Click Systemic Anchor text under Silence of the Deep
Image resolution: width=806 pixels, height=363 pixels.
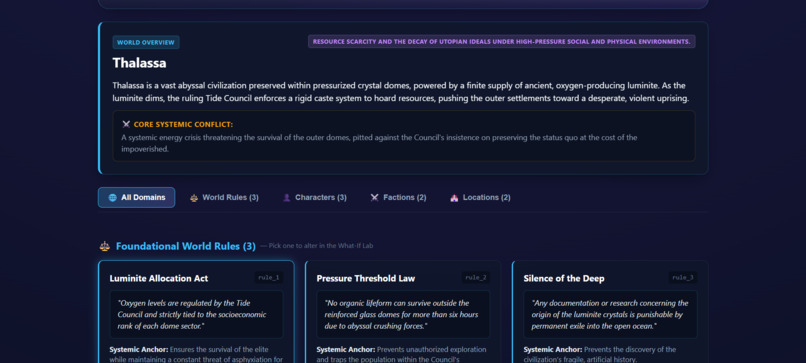[600, 354]
